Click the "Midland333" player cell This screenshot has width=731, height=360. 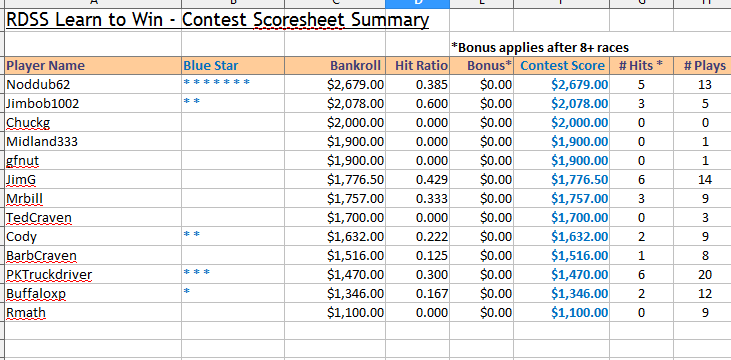pyautogui.click(x=93, y=141)
